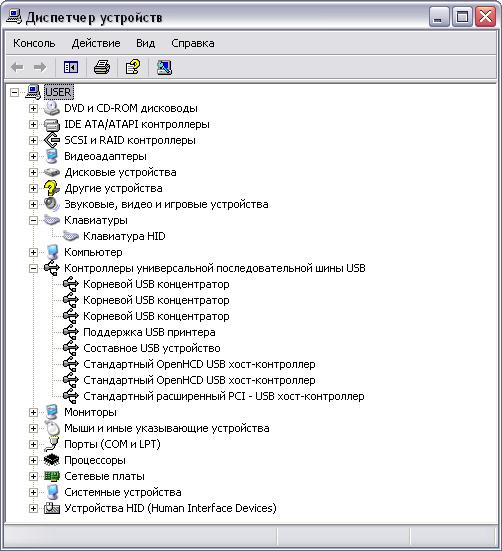Click the USB controllers category icon
Screen dimensions: 502x551
coord(52,268)
